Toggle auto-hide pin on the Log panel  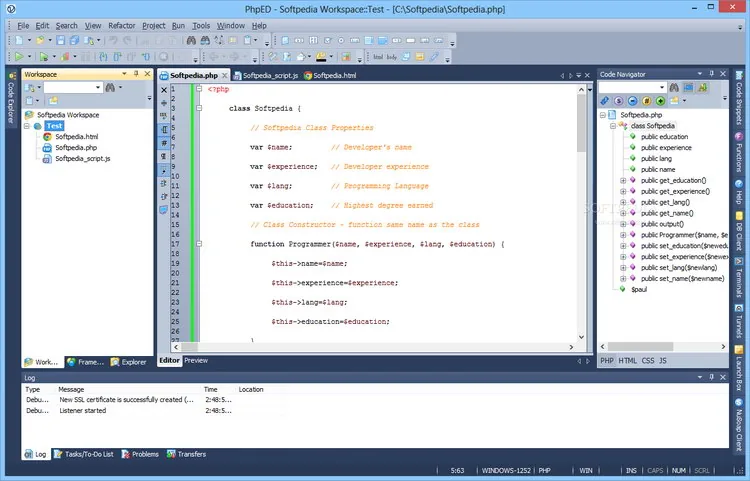pos(711,377)
